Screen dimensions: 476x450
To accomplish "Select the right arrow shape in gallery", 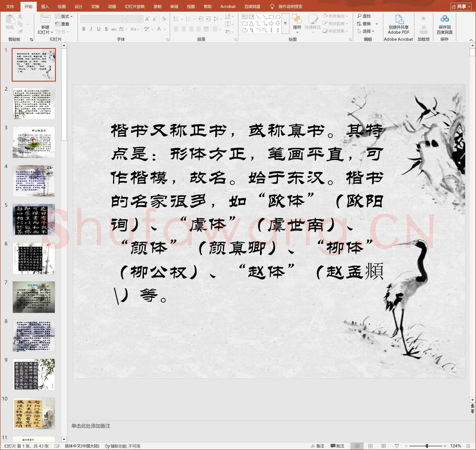I will point(271,23).
